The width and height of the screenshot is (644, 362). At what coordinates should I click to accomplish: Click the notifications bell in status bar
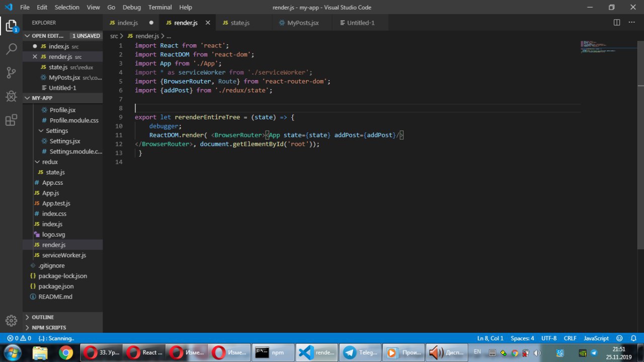[633, 338]
